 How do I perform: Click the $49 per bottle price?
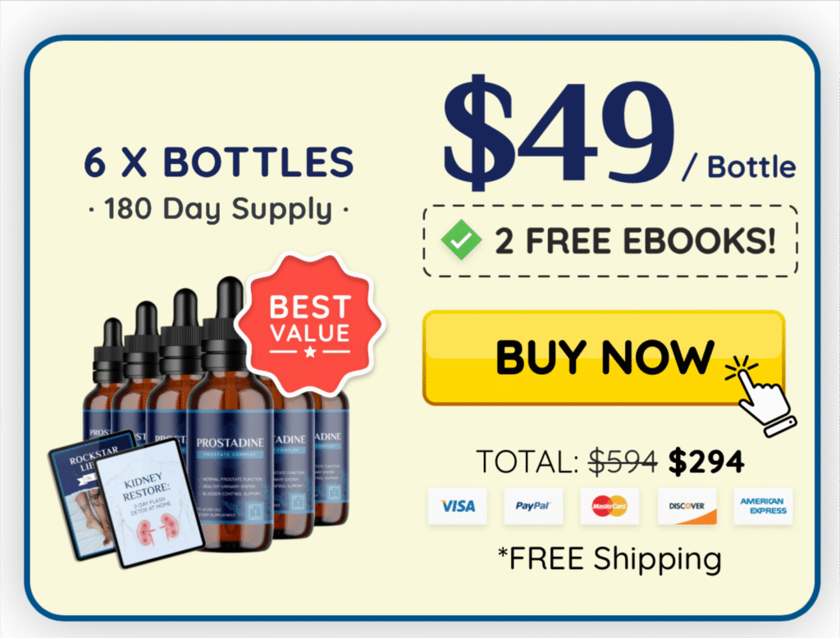619,134
